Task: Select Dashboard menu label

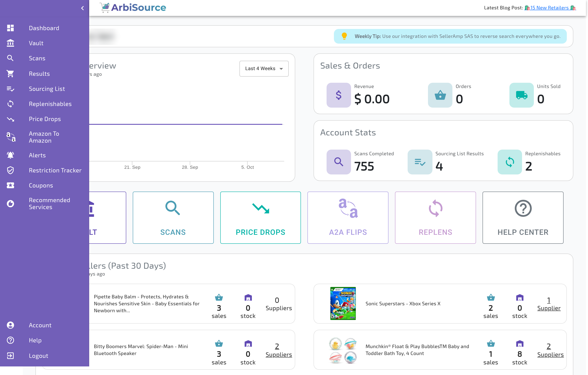Action: pos(44,28)
